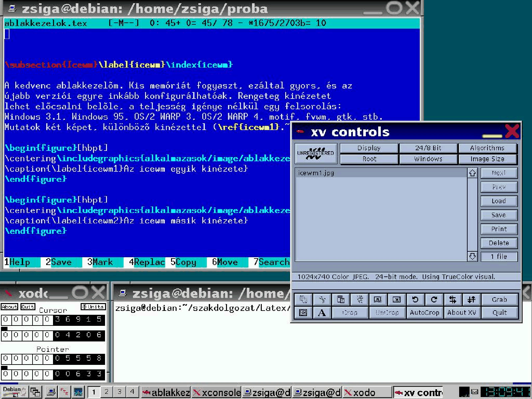Open the Algorithms menu in xv
Viewport: 532px width, 399px height.
487,148
